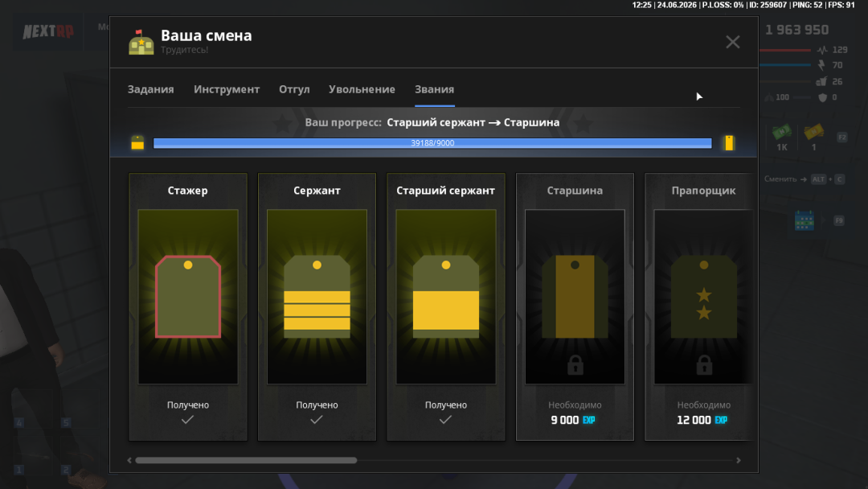Click the armor shield icon beside 0
Screen dimensions: 868x489
(x=823, y=97)
